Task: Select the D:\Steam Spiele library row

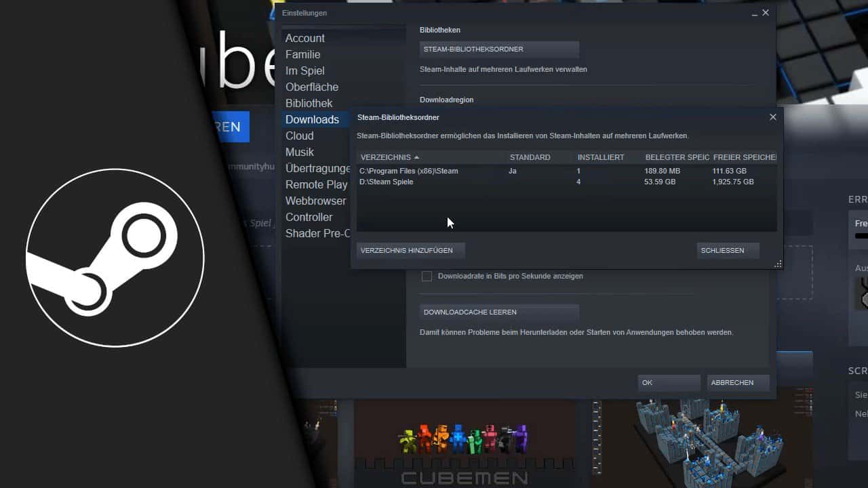Action: (567, 182)
